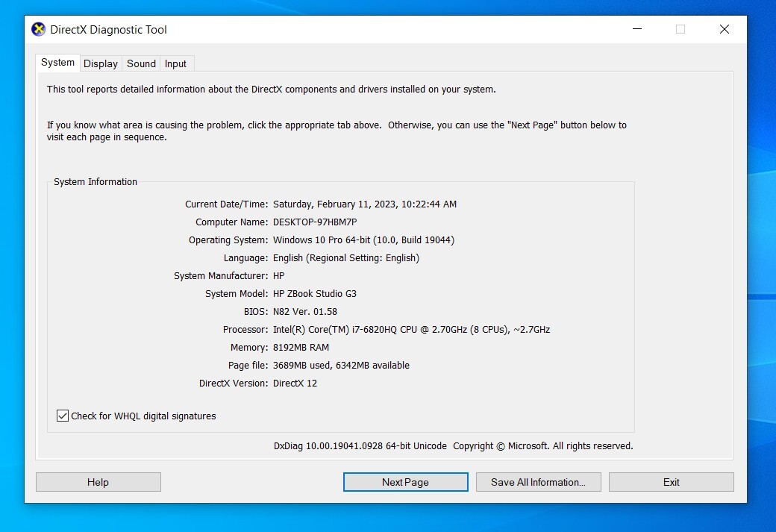
Task: Click the DirectX 12 version value
Action: pos(295,383)
